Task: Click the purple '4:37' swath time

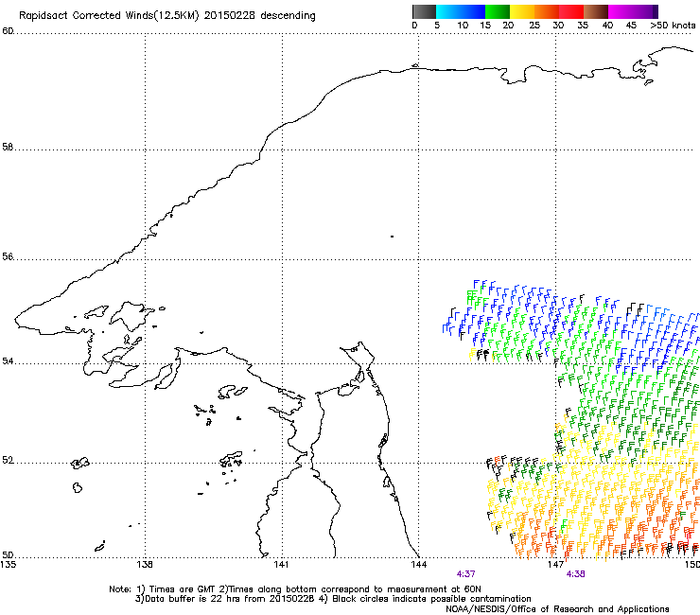Action: (465, 574)
